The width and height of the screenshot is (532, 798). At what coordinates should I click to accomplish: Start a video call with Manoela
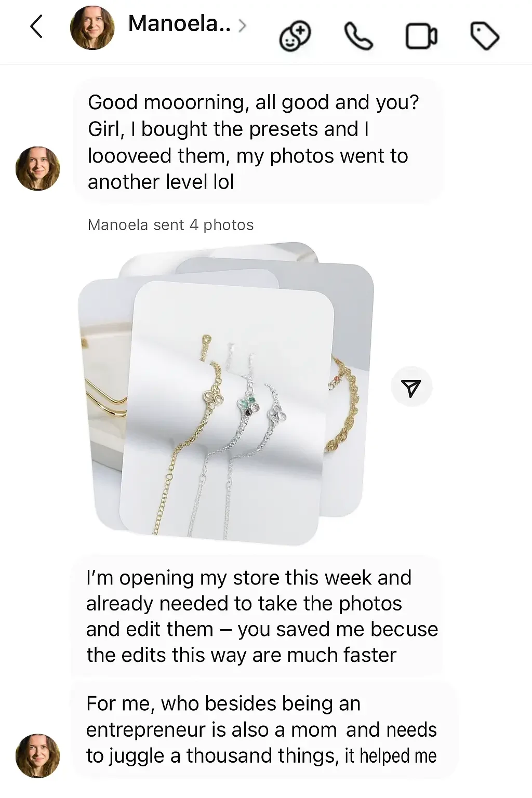[421, 36]
